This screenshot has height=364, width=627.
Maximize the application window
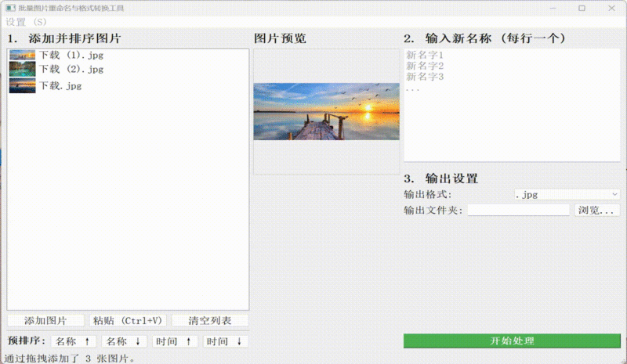point(582,8)
